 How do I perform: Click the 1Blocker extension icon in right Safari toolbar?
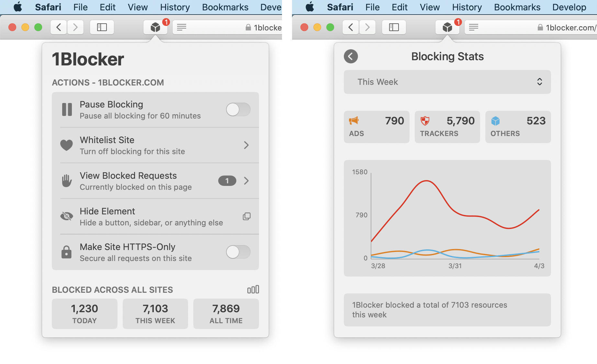[x=447, y=27]
